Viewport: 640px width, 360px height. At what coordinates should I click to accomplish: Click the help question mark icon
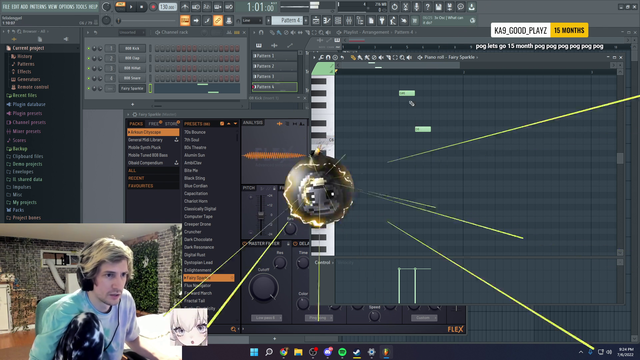click(x=427, y=7)
